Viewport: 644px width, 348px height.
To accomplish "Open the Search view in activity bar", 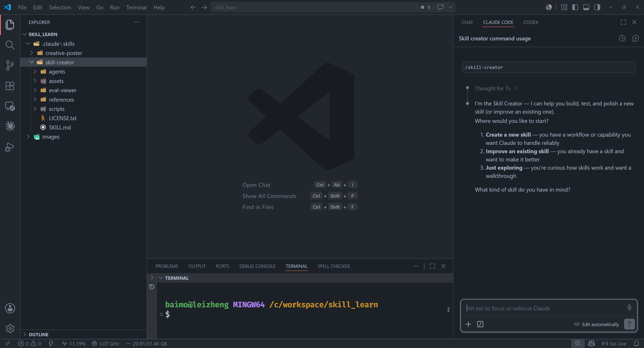I will point(10,45).
